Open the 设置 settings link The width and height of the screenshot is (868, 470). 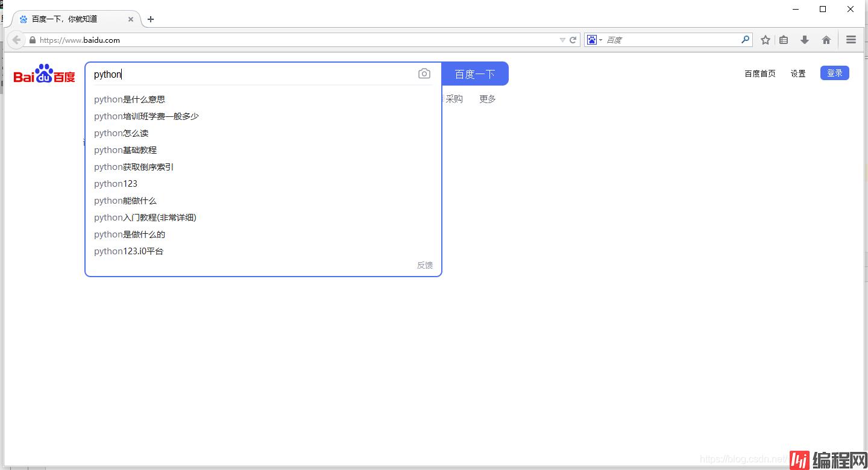point(798,74)
